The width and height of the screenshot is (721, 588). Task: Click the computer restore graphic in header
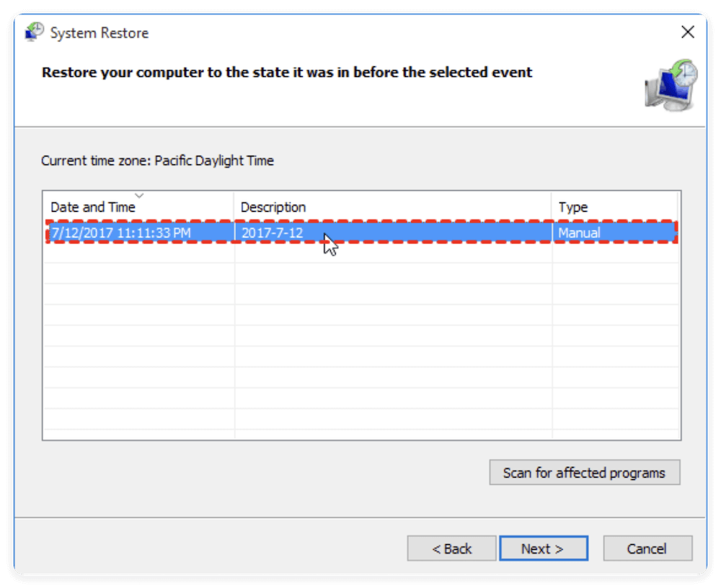tap(671, 86)
